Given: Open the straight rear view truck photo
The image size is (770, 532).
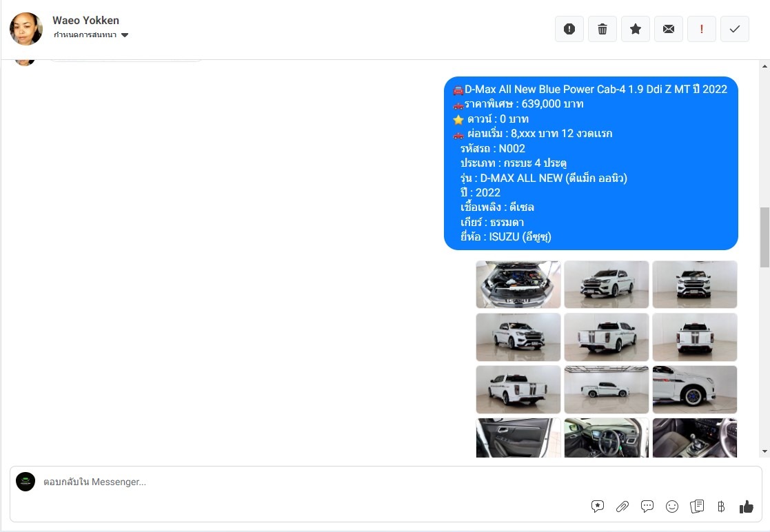Looking at the screenshot, I should point(694,337).
